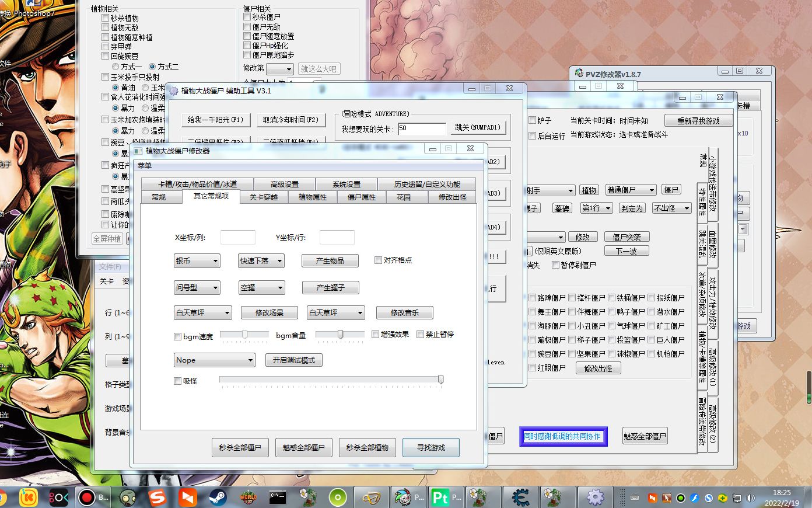Click the 秒杀全部僵尸 button
The width and height of the screenshot is (812, 508).
click(x=240, y=447)
